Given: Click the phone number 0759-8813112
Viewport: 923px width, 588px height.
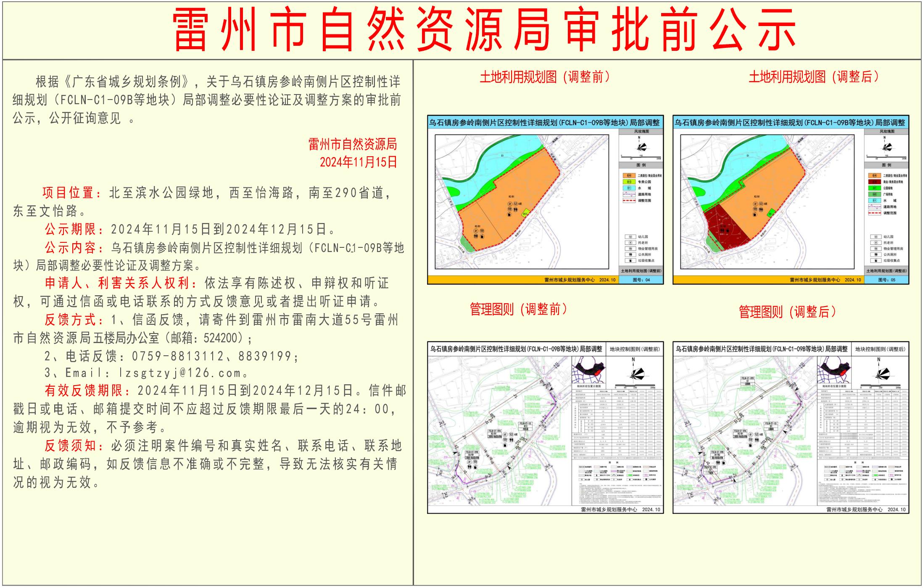Looking at the screenshot, I should tap(178, 356).
